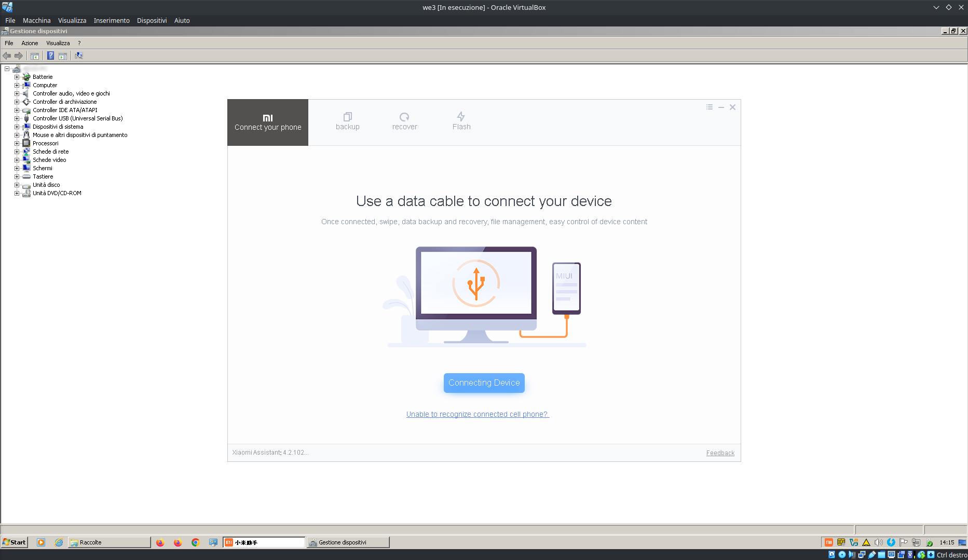Screen dimensions: 968x560
Task: Click the Back arrow in Gestione dispositivi toolbar
Action: click(7, 56)
